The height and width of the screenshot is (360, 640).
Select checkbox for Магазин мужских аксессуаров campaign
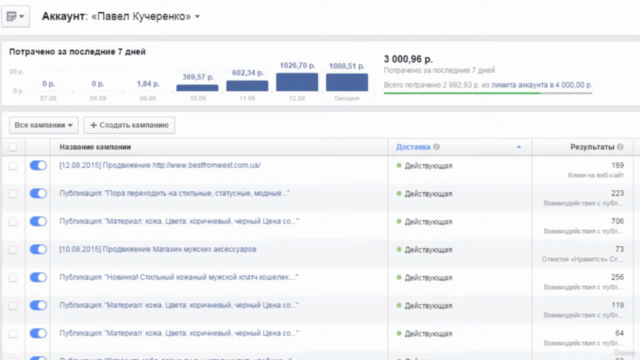point(13,249)
